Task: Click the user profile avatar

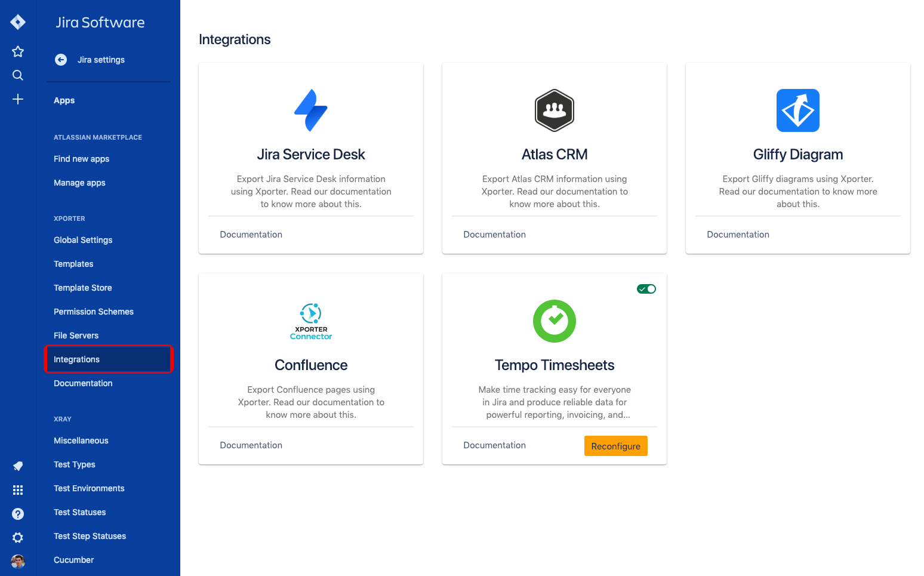Action: pyautogui.click(x=18, y=561)
